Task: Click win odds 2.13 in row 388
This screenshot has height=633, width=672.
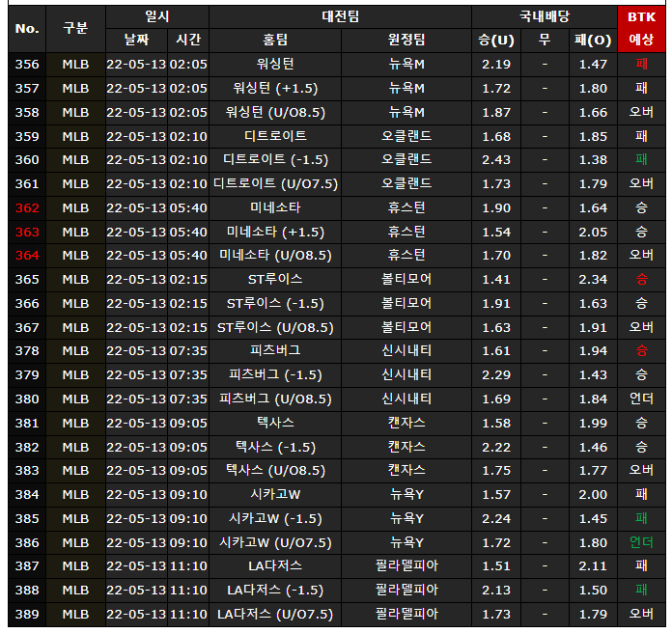Action: (x=496, y=591)
